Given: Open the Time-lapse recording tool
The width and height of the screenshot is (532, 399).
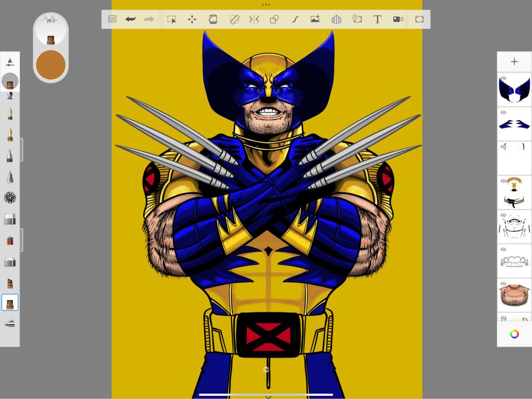Looking at the screenshot, I should point(357,19).
